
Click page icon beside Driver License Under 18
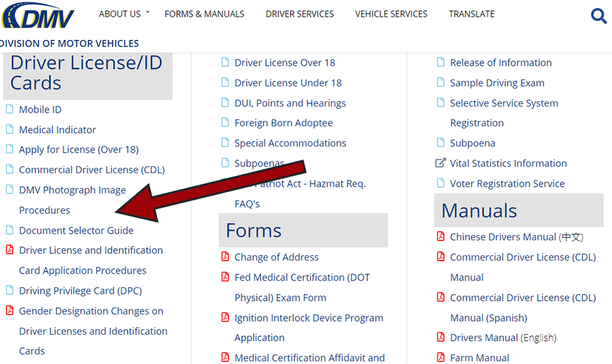(x=225, y=82)
